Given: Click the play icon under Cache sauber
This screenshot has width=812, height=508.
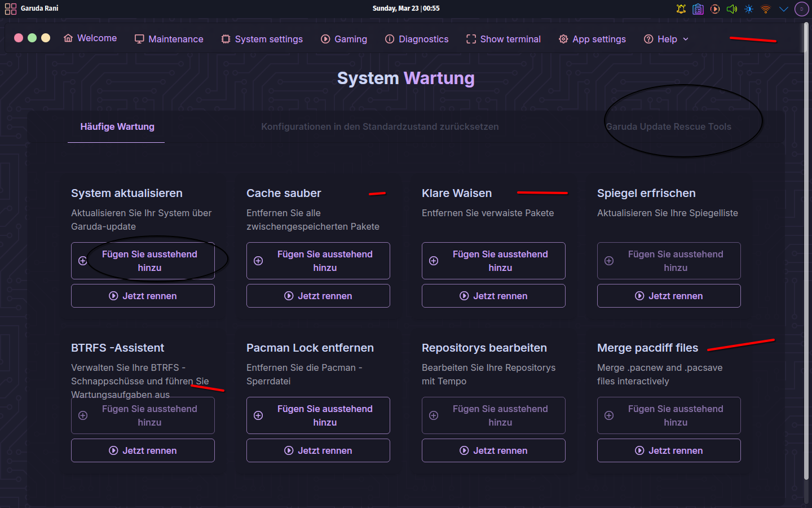Looking at the screenshot, I should [289, 296].
